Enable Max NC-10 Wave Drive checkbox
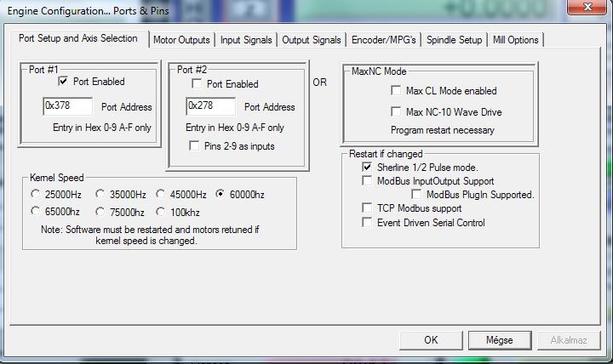This screenshot has width=613, height=364. pyautogui.click(x=396, y=111)
